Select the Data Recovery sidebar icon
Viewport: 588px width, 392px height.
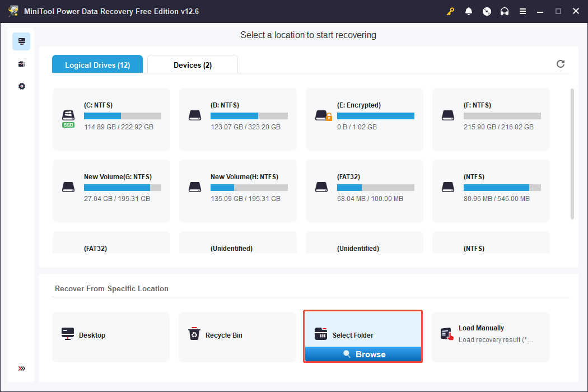pos(21,41)
